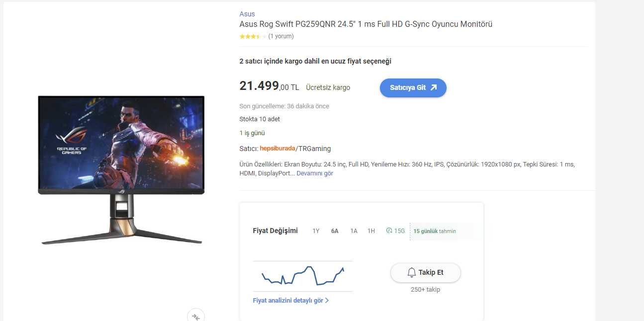
Task: Open Fiyat analizini detaylı gör link
Action: [x=288, y=301]
